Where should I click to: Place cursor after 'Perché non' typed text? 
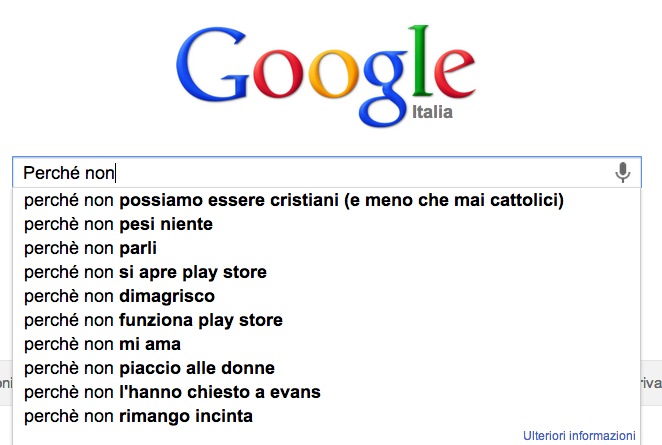point(116,173)
